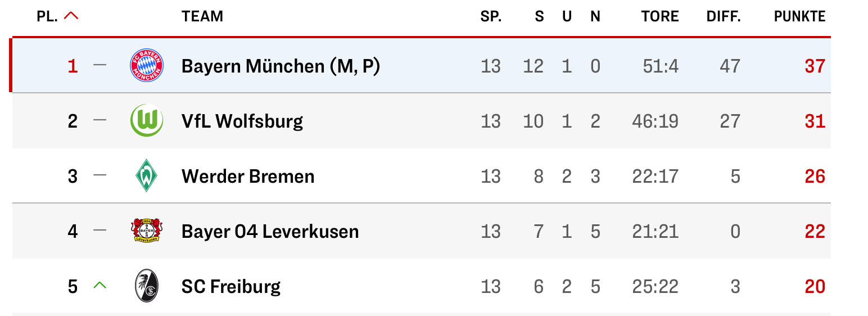The image size is (868, 316).
Task: Click the SC Freiburg club logo
Action: [147, 286]
